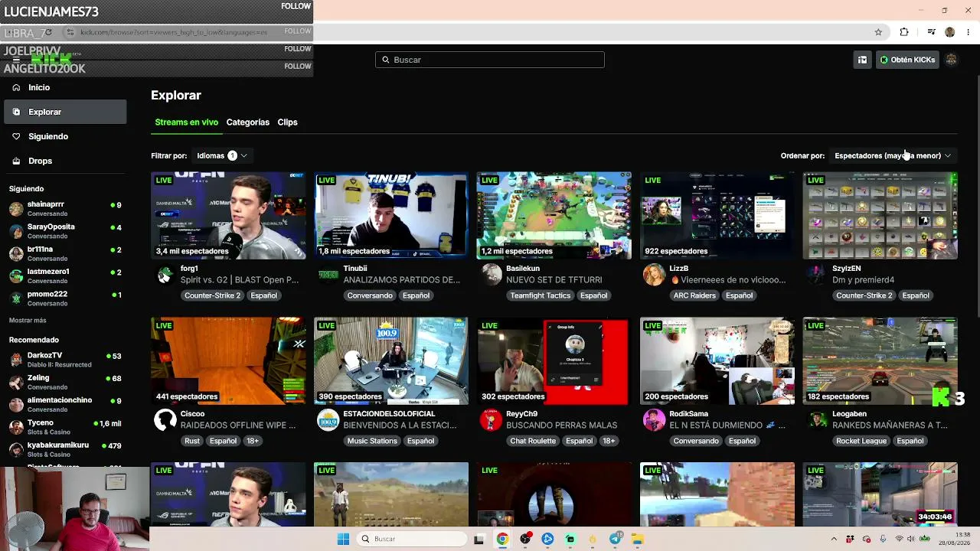
Task: Open forg1 stream thumbnail with 3,4 mil espectadores
Action: tap(228, 216)
